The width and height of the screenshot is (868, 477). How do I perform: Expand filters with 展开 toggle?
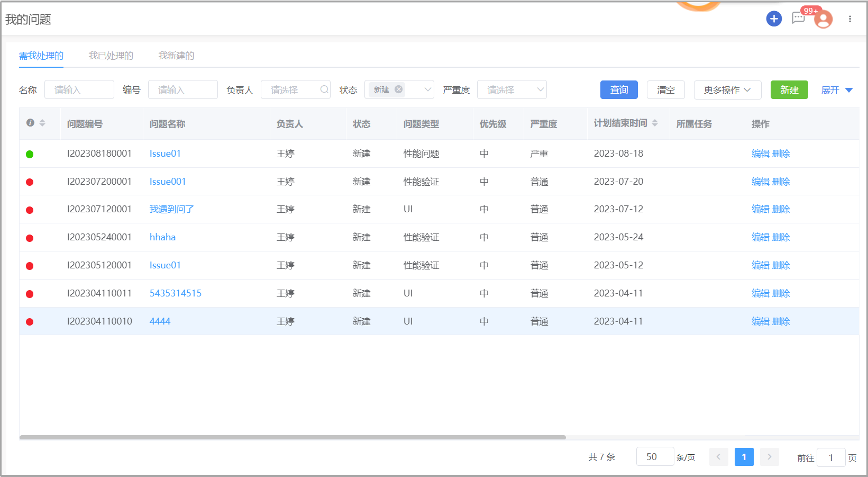tap(836, 90)
